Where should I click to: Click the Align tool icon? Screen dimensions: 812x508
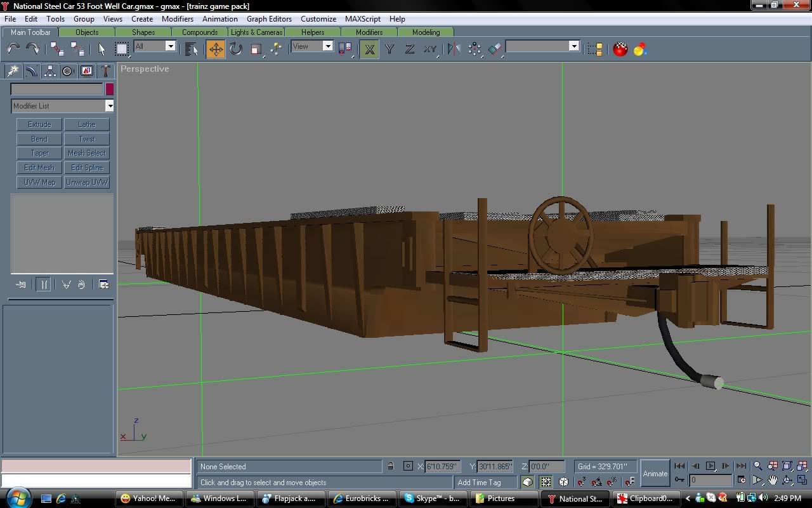[x=495, y=49]
